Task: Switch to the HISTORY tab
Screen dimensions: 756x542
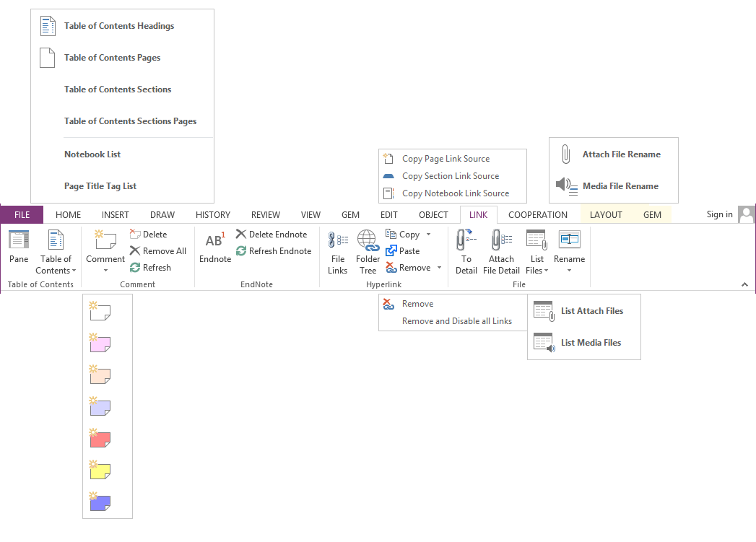Action: 213,215
